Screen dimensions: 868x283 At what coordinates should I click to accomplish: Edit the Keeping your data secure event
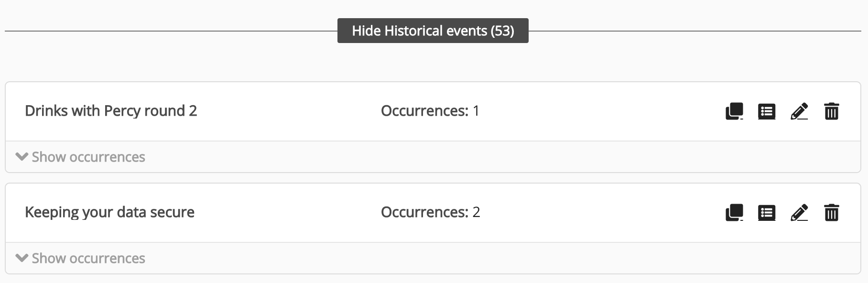tap(799, 213)
